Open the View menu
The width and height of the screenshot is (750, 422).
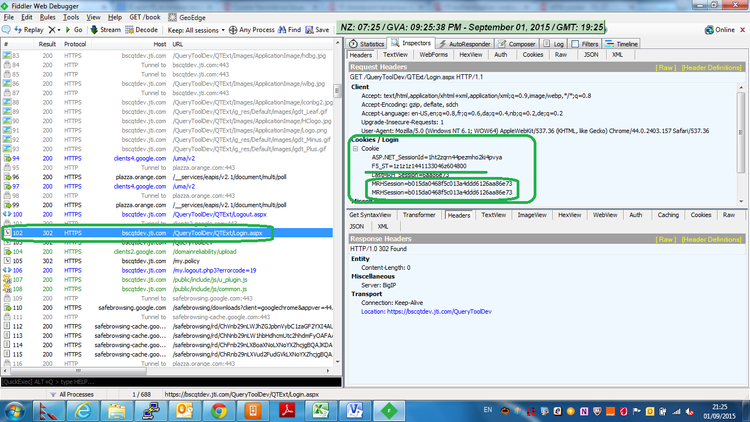click(x=93, y=17)
